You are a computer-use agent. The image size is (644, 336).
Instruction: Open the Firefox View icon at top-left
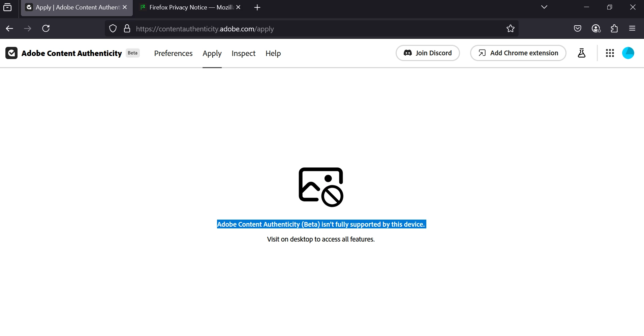coord(7,7)
